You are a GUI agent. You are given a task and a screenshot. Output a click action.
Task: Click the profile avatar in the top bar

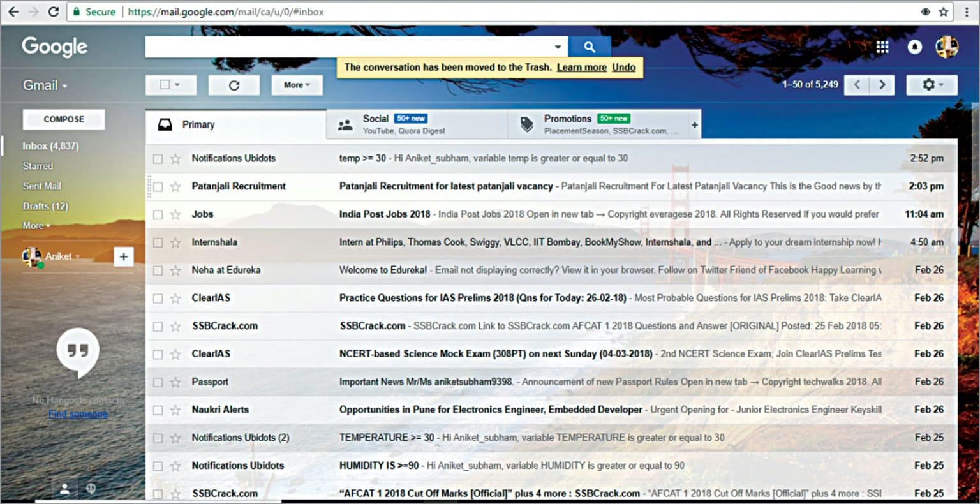pos(947,46)
